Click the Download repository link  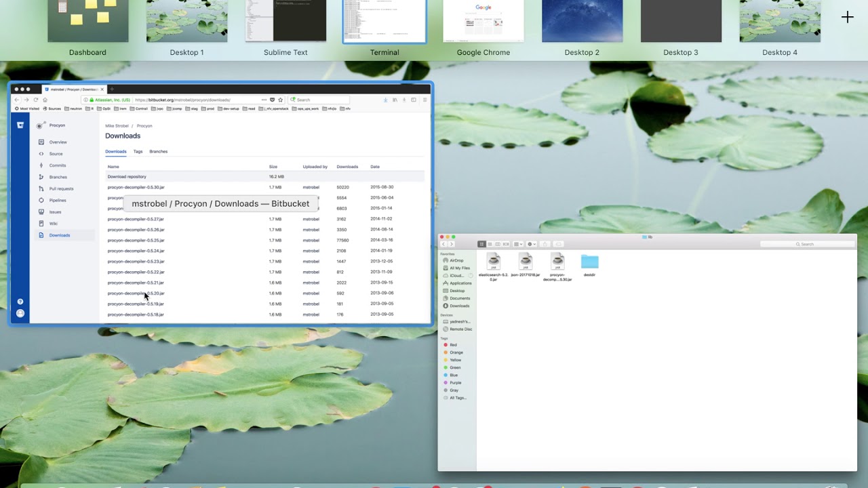127,177
